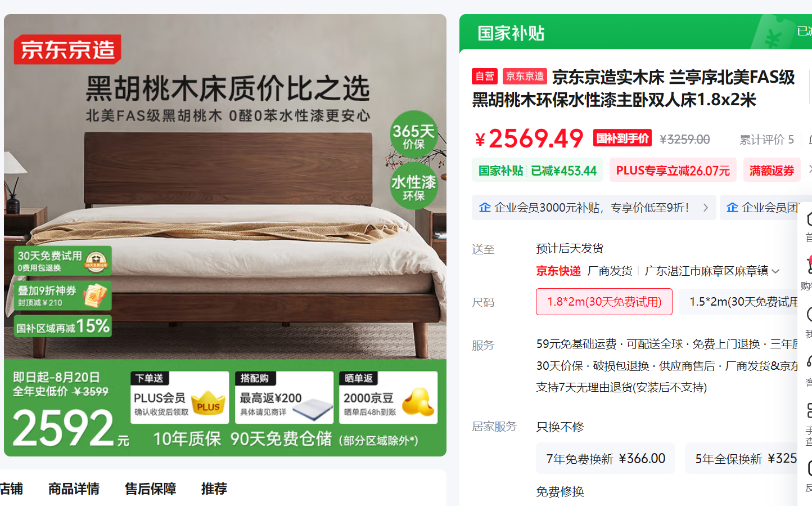
Task: Select size 1.5*2m option
Action: coord(745,302)
